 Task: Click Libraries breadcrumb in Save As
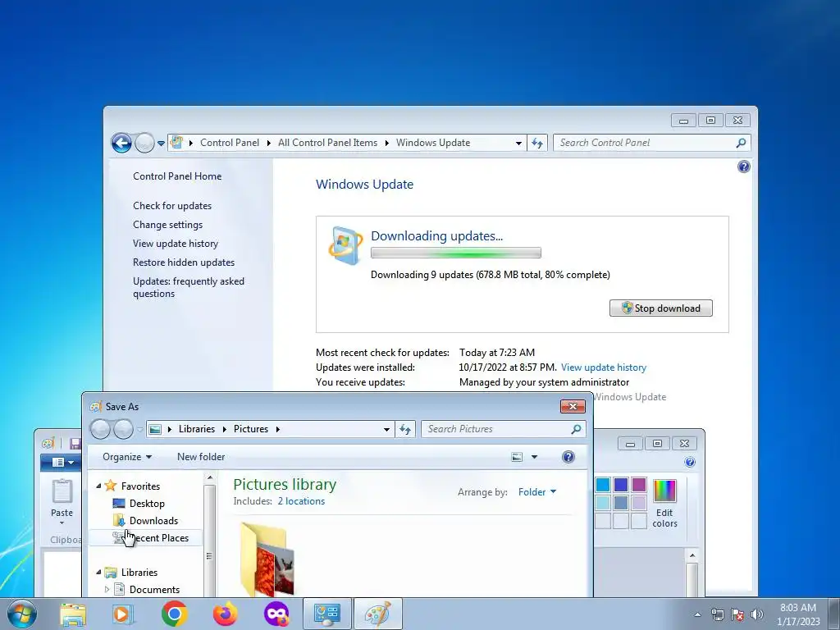tap(197, 429)
